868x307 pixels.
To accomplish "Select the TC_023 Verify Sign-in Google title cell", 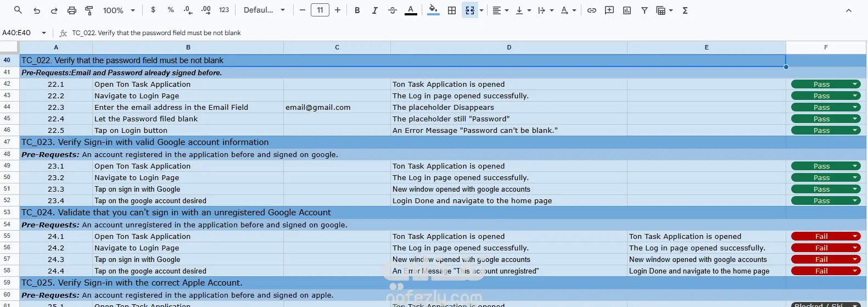I will (x=402, y=142).
